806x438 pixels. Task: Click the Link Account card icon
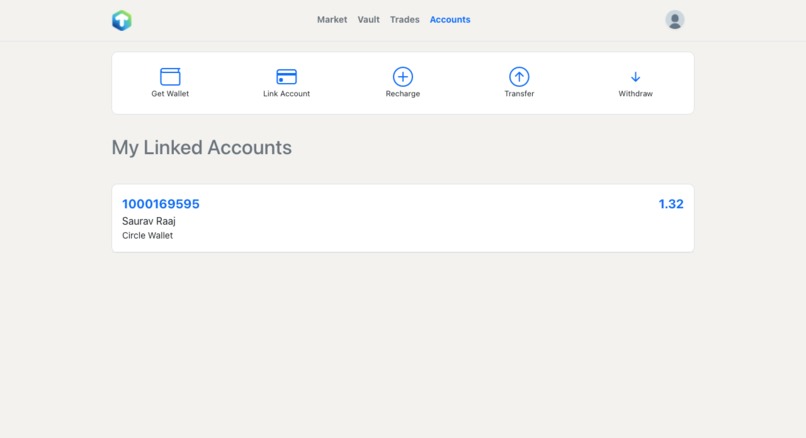point(286,77)
